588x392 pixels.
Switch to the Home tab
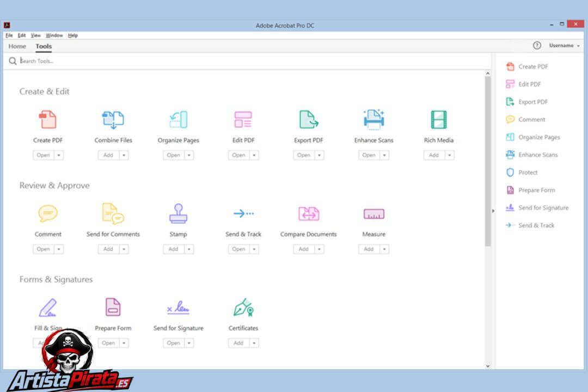17,46
